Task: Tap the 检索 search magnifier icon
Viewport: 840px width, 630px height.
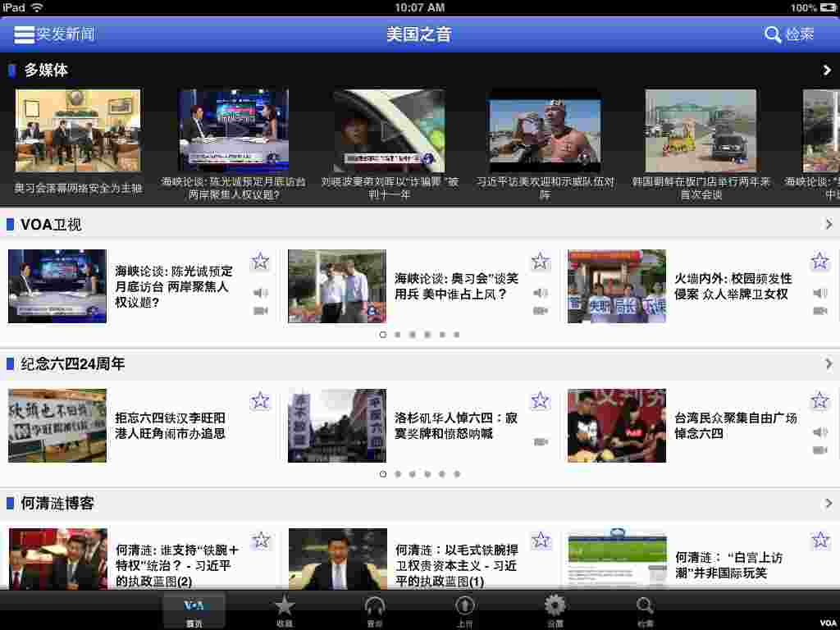Action: click(772, 34)
